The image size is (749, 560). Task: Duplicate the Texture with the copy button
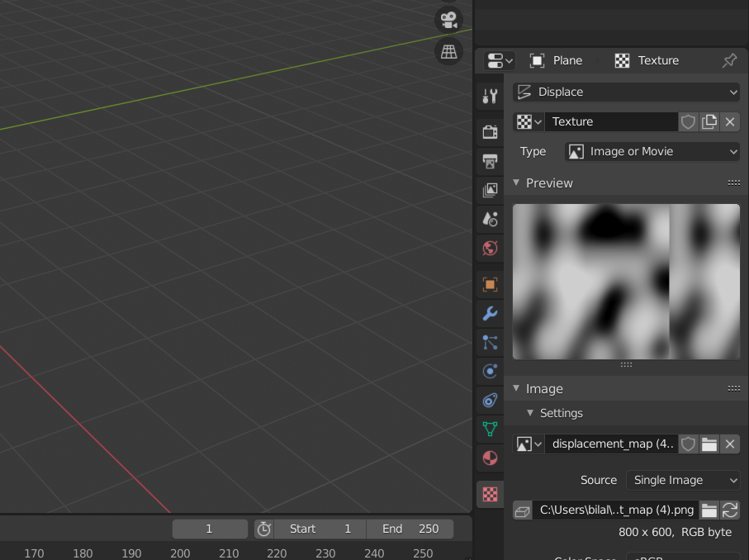[x=709, y=121]
